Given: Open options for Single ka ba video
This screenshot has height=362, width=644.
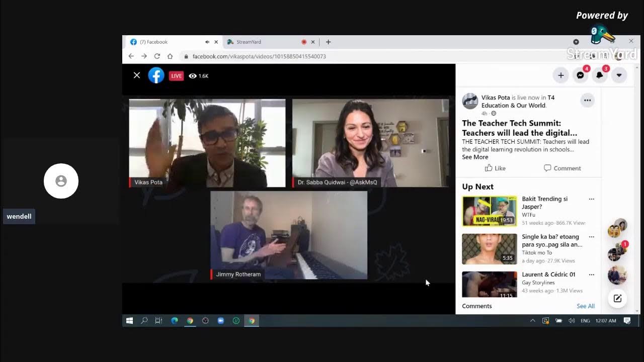Looking at the screenshot, I should [591, 237].
